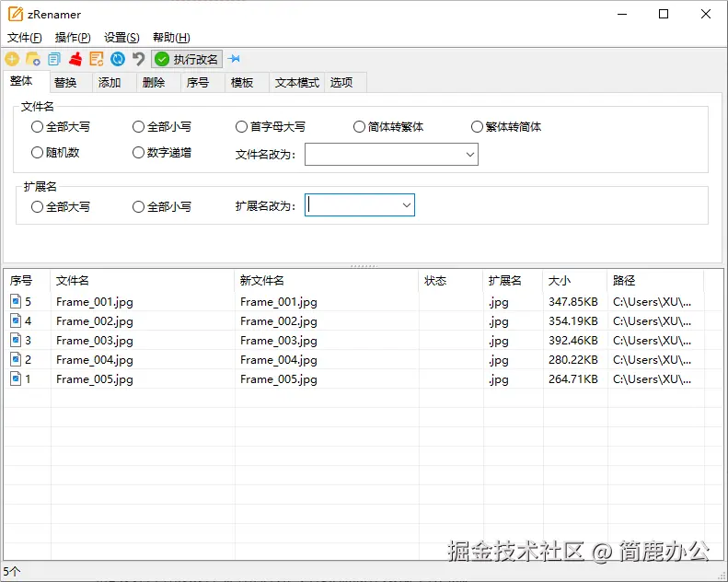Open the 文件(F) menu
The height and width of the screenshot is (582, 728).
[x=25, y=38]
